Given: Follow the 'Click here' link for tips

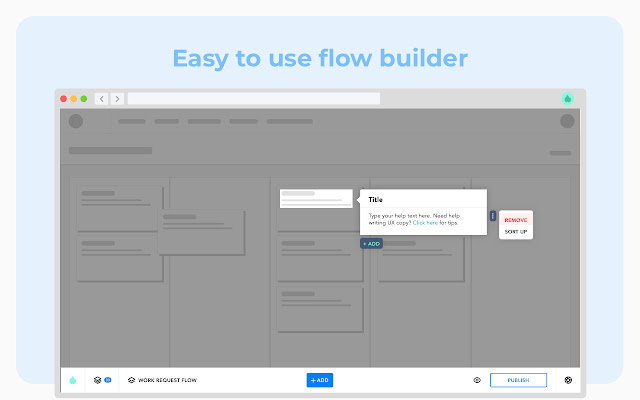Looking at the screenshot, I should click(x=425, y=223).
